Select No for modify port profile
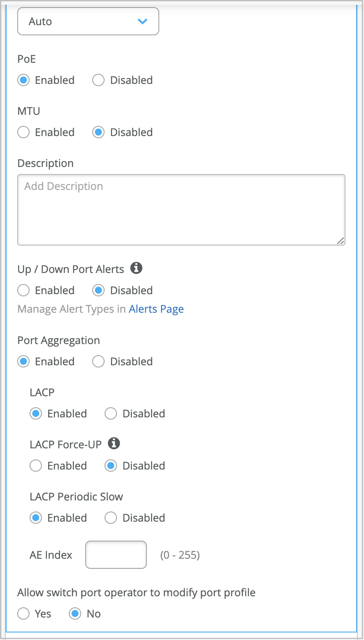 pos(75,613)
